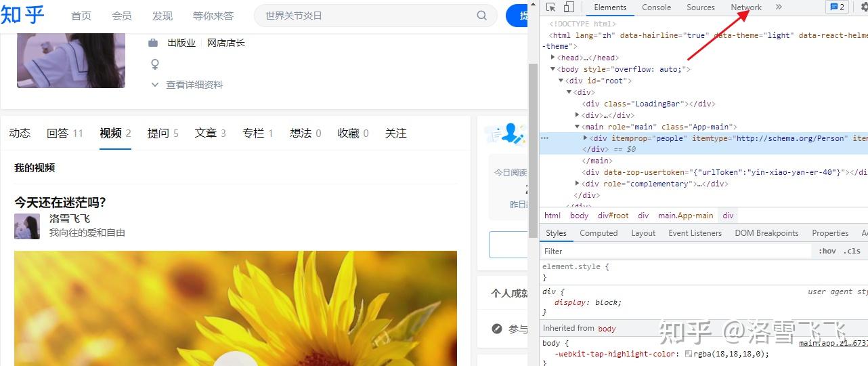Viewport: 868px width, 366px height.
Task: Click breadcrumb body
Action: tap(579, 216)
